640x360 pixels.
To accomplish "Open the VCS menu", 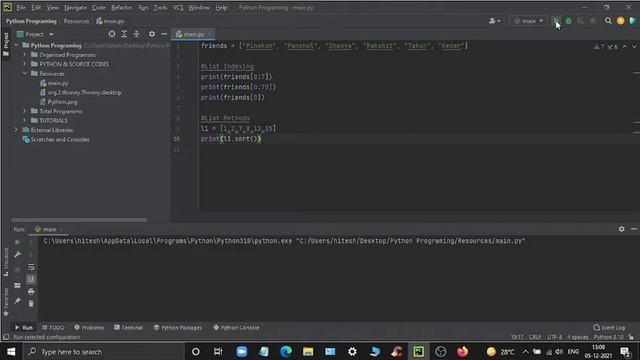I will [178, 7].
